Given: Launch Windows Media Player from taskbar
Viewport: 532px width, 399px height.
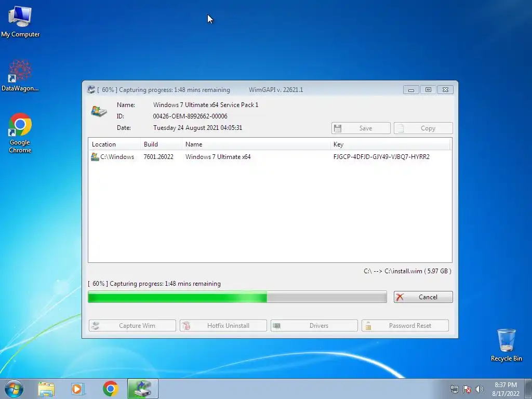Looking at the screenshot, I should pos(78,389).
